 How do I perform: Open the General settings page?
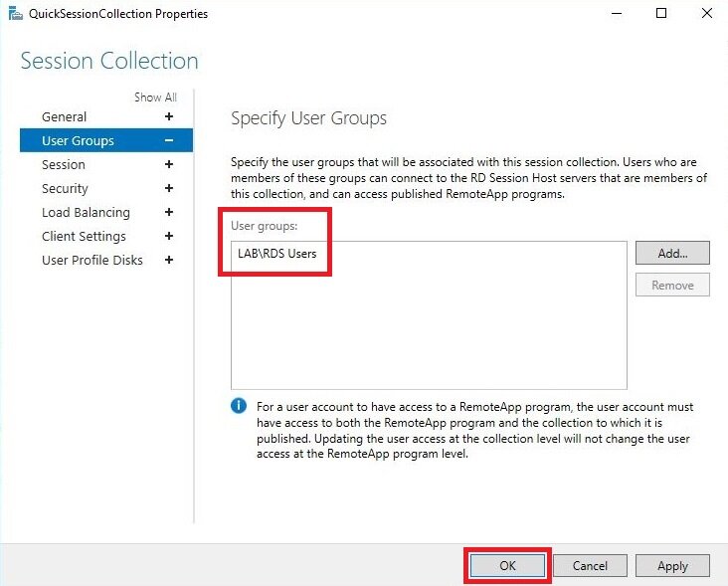pyautogui.click(x=64, y=117)
